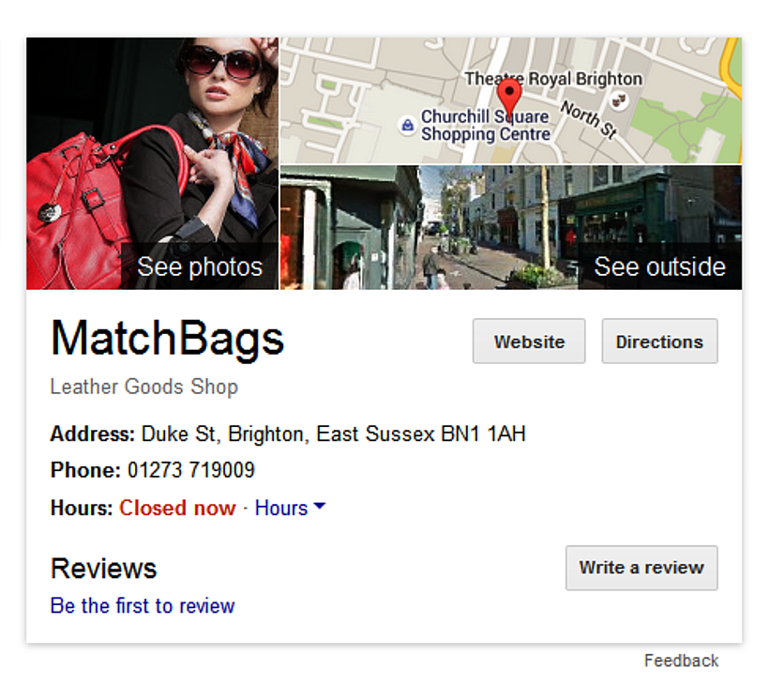The image size is (769, 700).
Task: Open the Feedback link
Action: pyautogui.click(x=681, y=661)
